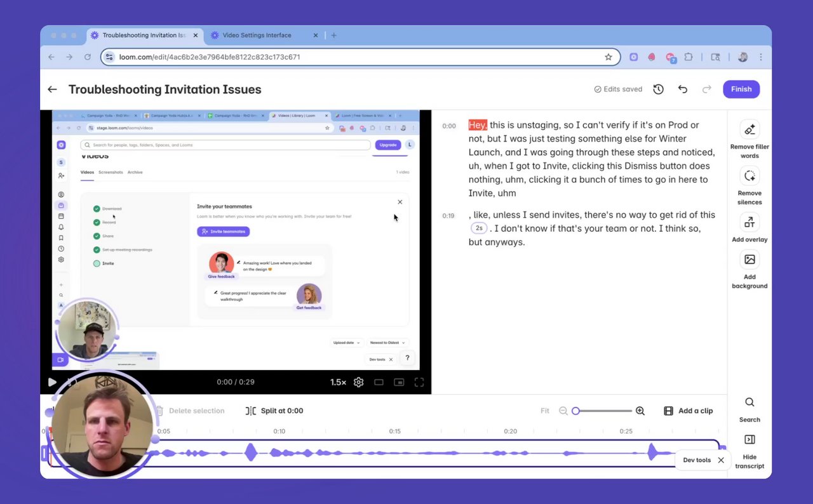Reload the page
This screenshot has height=504, width=813.
coord(88,57)
